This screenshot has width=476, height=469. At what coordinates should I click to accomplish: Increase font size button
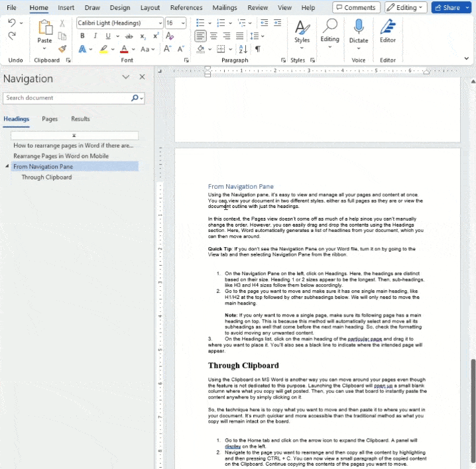(x=167, y=49)
